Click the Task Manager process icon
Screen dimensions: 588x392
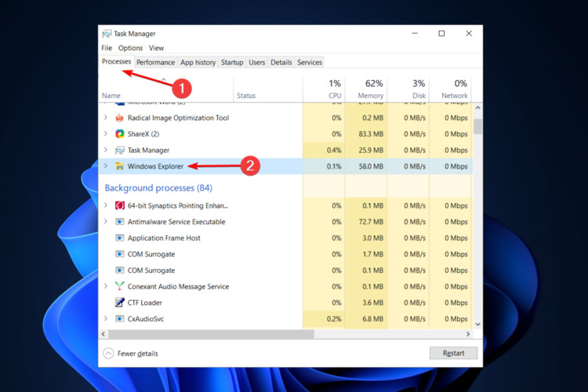click(x=120, y=150)
